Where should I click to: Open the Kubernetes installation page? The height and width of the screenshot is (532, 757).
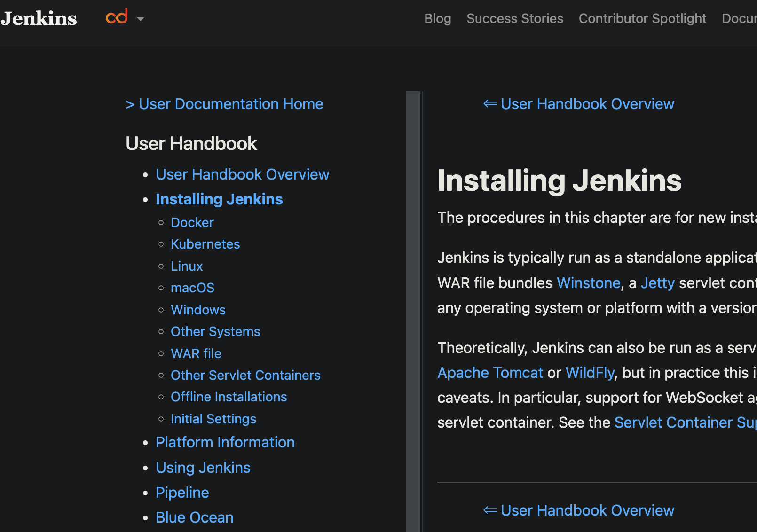tap(205, 244)
